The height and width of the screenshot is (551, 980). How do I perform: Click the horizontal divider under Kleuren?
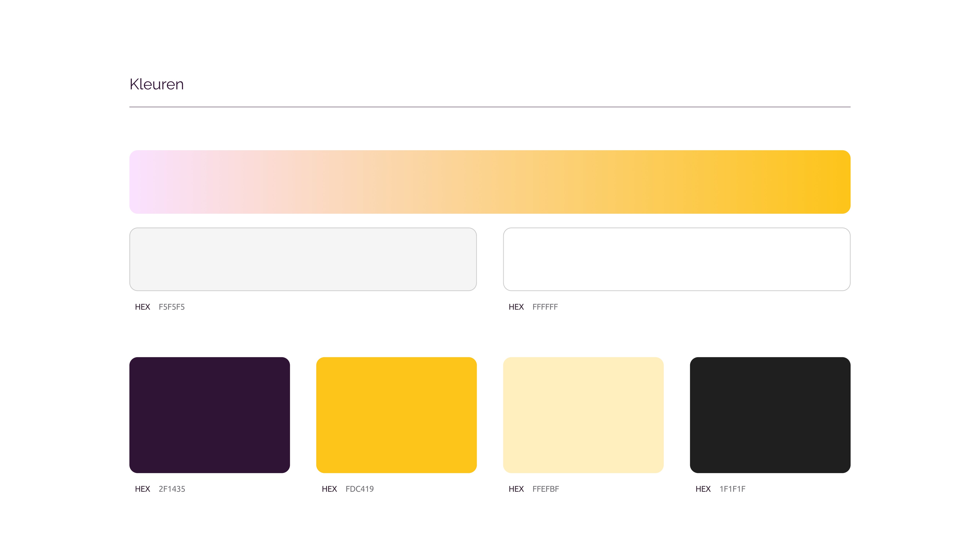490,107
